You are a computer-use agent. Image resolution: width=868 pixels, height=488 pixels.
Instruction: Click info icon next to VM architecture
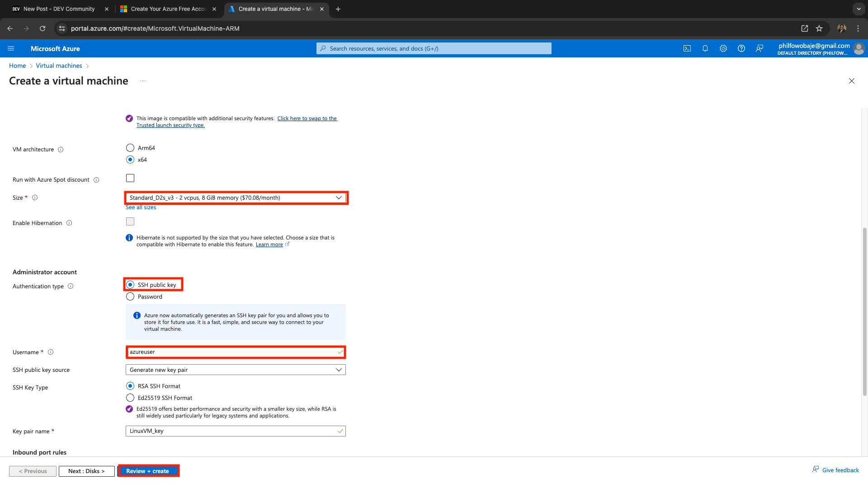(61, 150)
